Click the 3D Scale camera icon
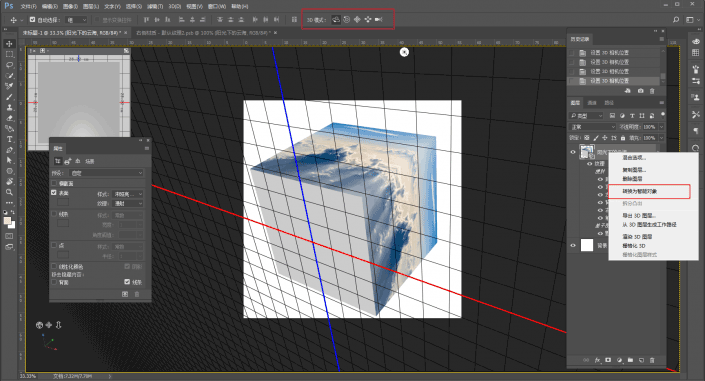 (379, 19)
